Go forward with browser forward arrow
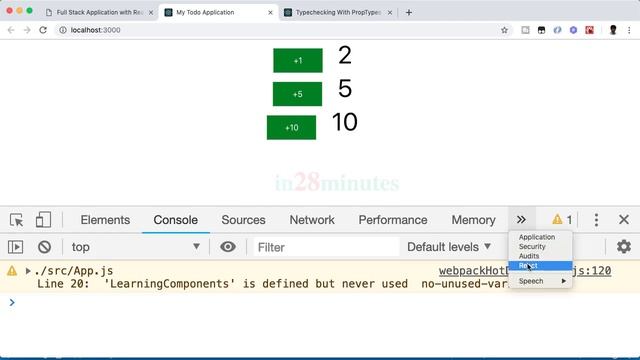 (27, 30)
